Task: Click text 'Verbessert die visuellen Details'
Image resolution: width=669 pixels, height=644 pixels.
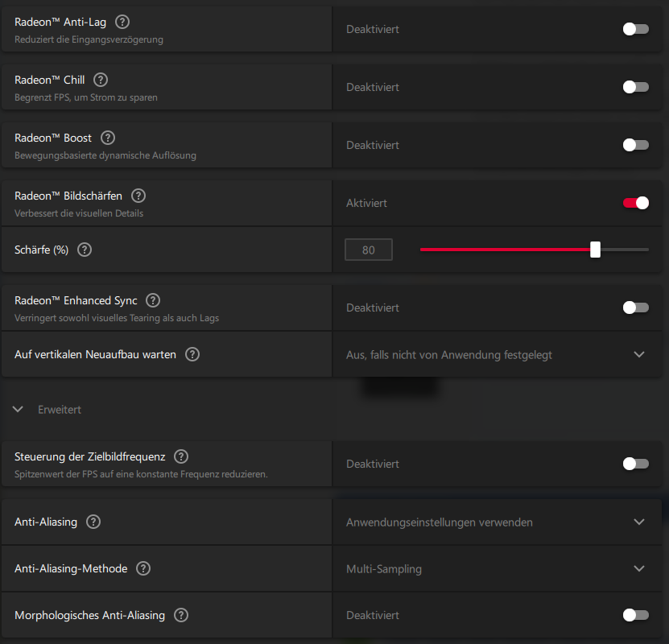Action: [79, 213]
